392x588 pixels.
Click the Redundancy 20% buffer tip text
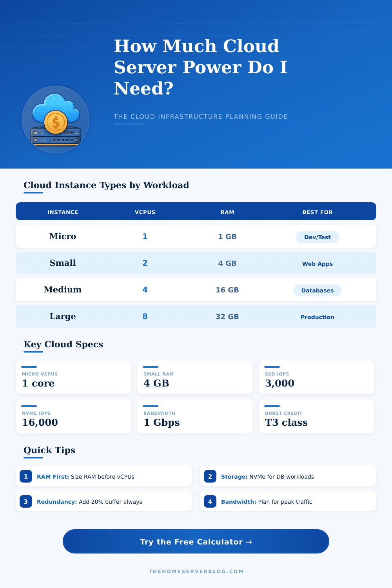click(89, 502)
